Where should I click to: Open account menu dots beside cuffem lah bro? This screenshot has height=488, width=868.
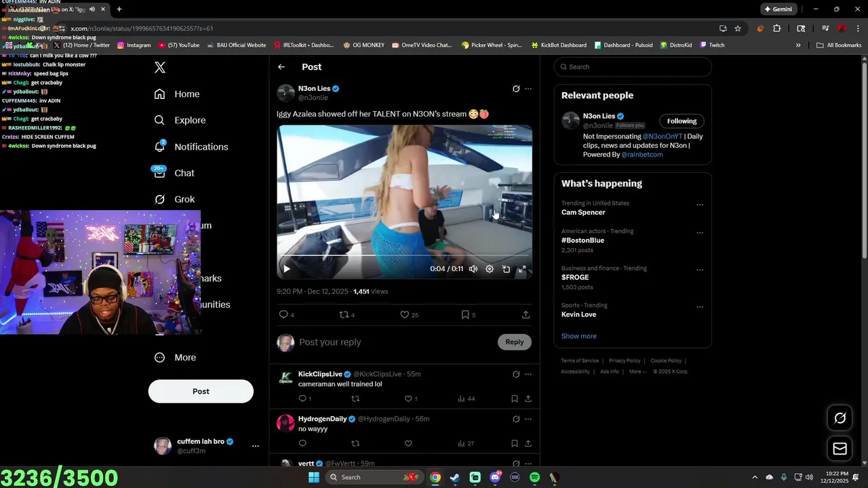(256, 446)
